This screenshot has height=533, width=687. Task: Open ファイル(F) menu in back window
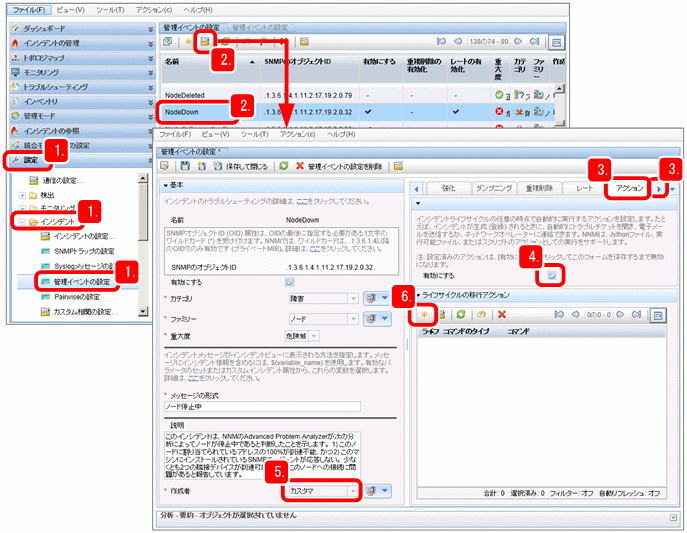click(29, 9)
